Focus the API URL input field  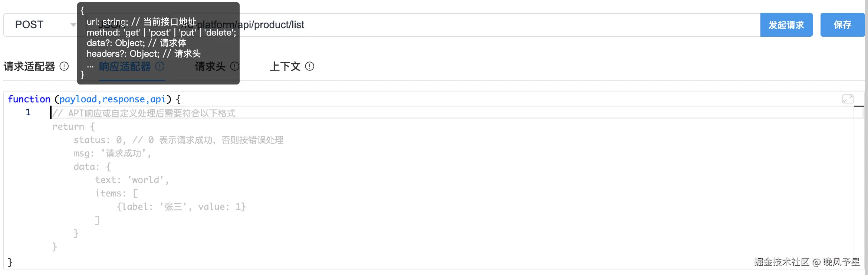coord(482,25)
